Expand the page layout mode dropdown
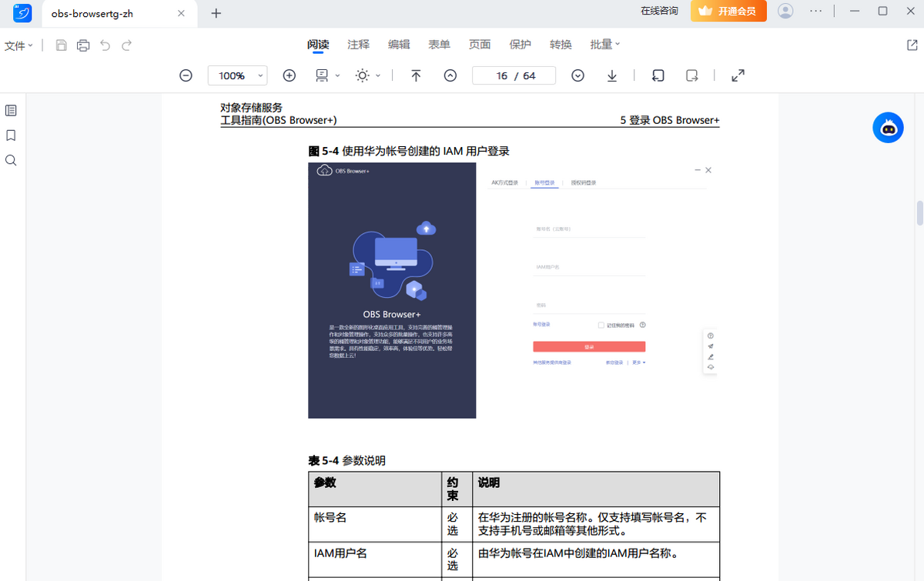Image resolution: width=924 pixels, height=581 pixels. tap(327, 75)
